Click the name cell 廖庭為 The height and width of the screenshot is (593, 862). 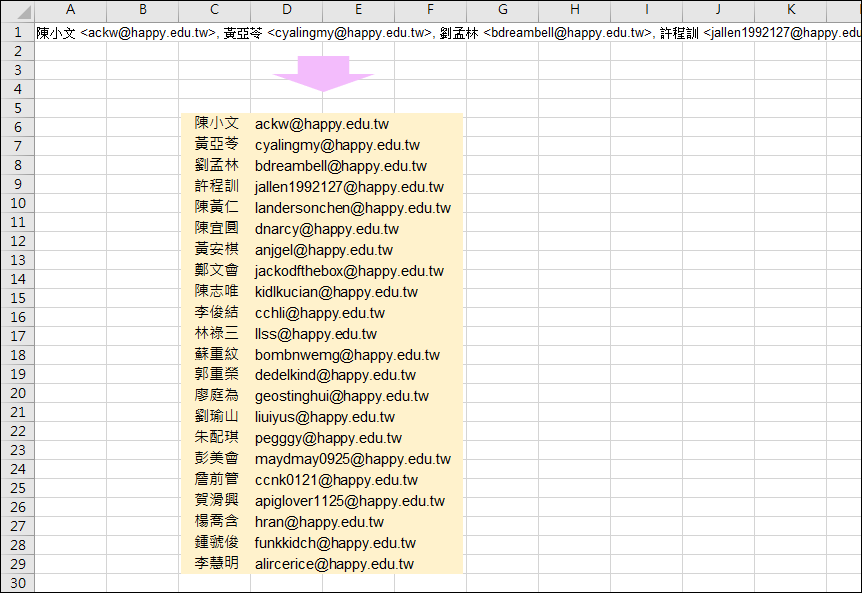(x=217, y=395)
